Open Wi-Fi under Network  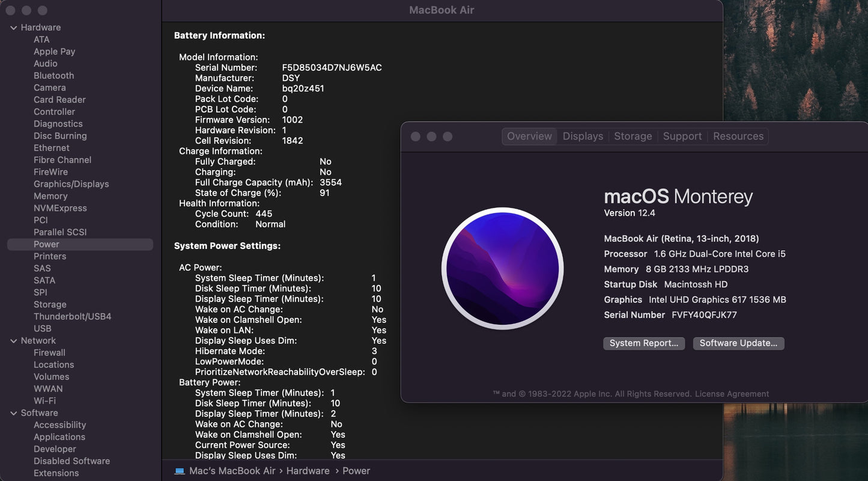pos(44,401)
